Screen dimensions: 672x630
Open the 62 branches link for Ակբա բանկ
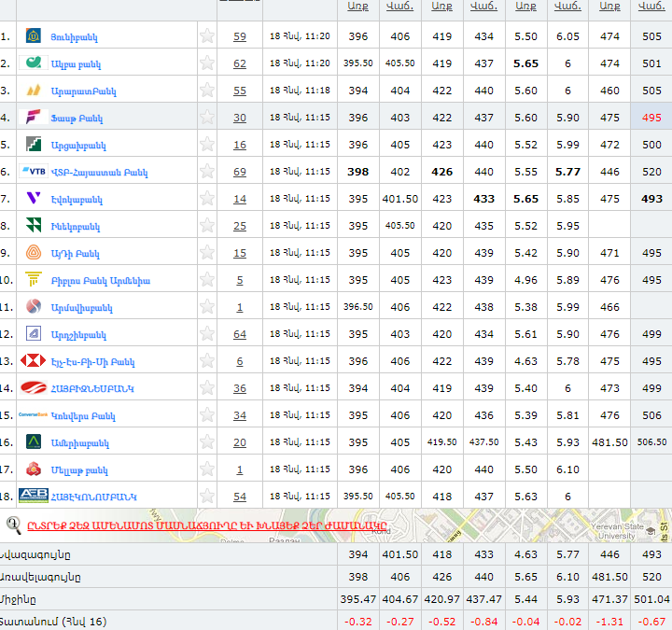pos(240,63)
